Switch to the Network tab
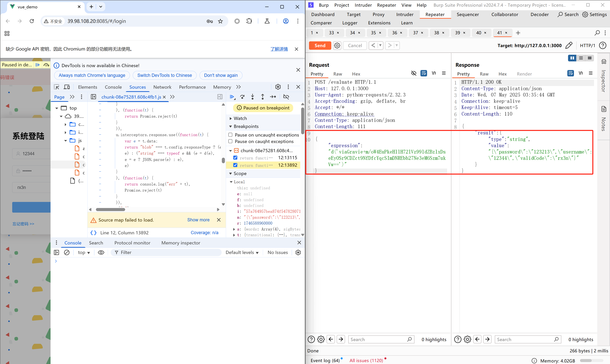 (162, 87)
